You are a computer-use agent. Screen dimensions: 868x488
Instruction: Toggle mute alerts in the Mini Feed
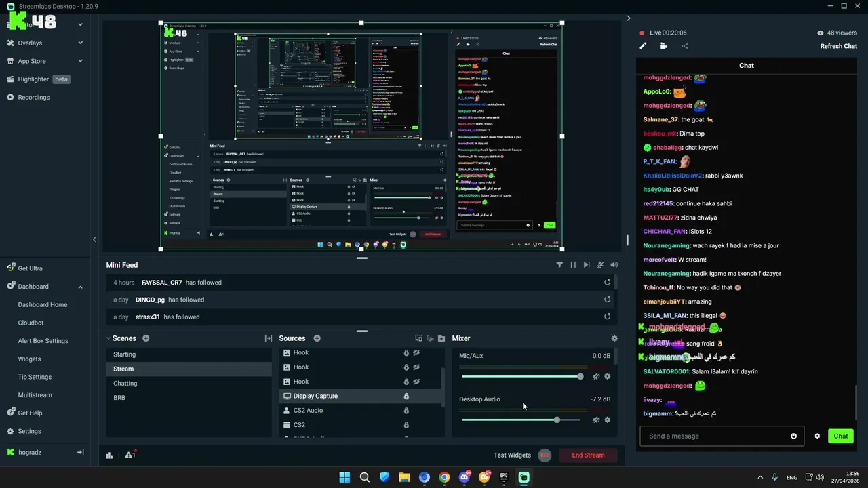point(600,265)
